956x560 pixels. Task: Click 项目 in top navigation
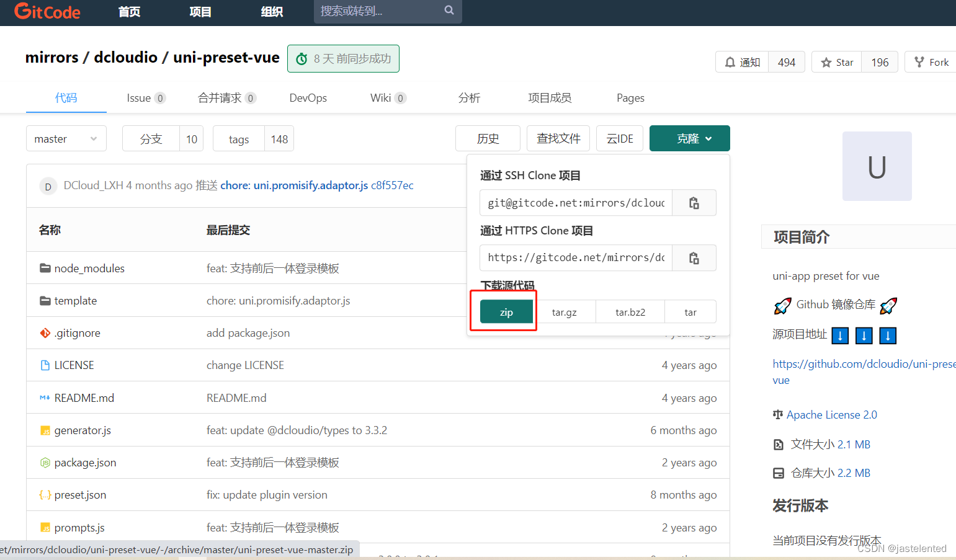(200, 12)
